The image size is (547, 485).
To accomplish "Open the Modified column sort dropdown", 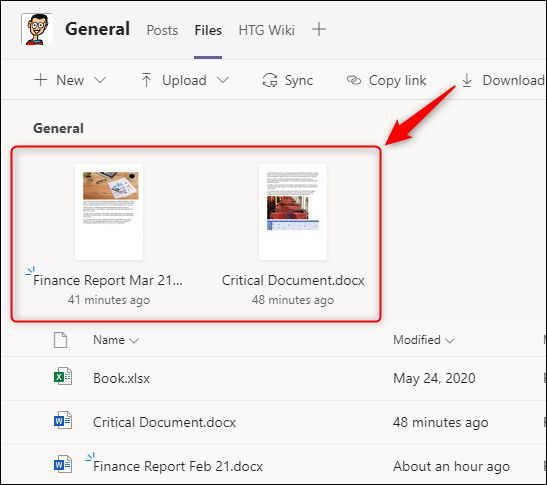I will pyautogui.click(x=450, y=341).
